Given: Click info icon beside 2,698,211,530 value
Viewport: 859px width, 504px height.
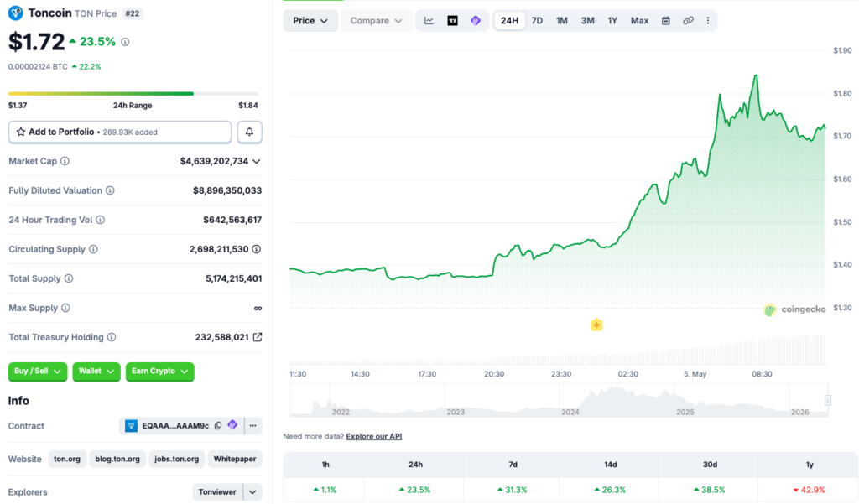Looking at the screenshot, I should point(257,249).
